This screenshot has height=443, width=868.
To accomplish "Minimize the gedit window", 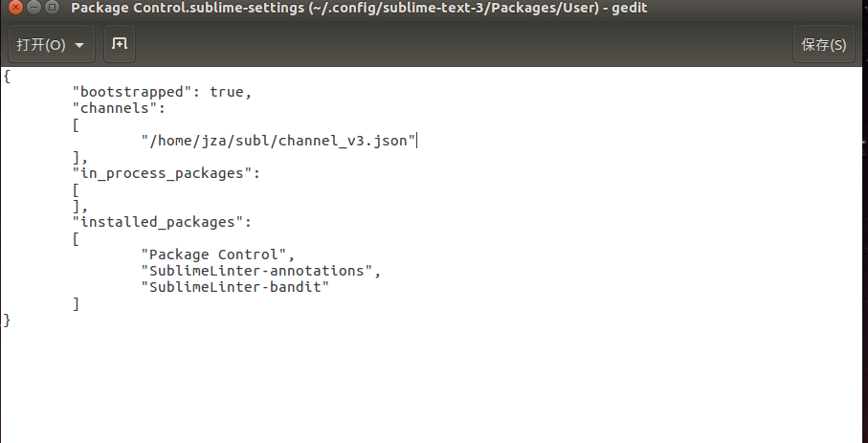I will (33, 8).
